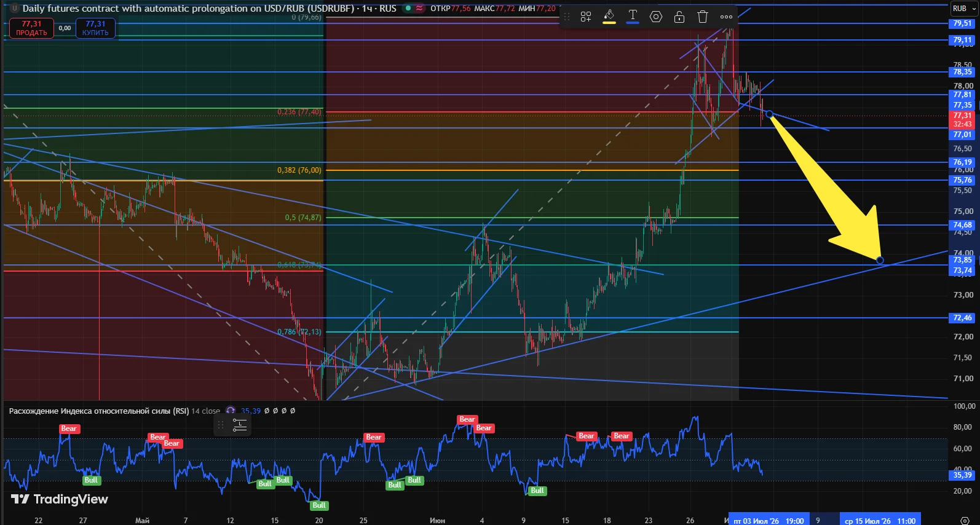Click the RSI value 35,39 in legend
This screenshot has width=980, height=525.
pyautogui.click(x=251, y=411)
